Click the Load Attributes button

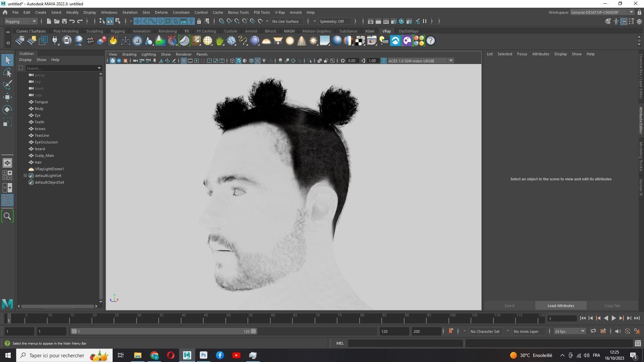[x=561, y=306]
